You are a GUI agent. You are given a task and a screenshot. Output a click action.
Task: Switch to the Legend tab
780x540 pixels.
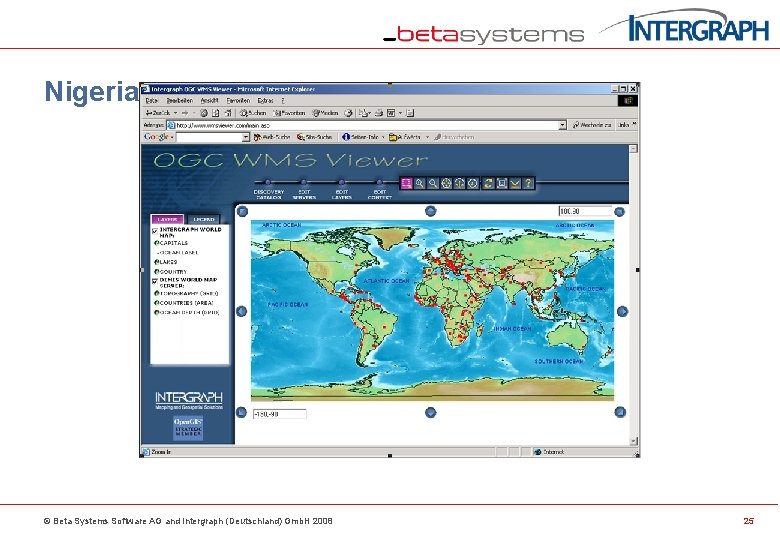(204, 219)
